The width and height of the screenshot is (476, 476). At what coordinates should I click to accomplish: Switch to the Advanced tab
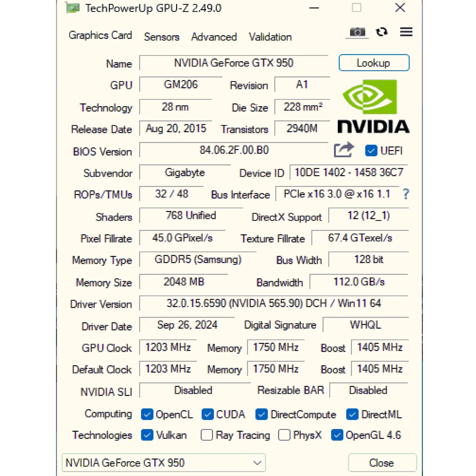(x=214, y=37)
